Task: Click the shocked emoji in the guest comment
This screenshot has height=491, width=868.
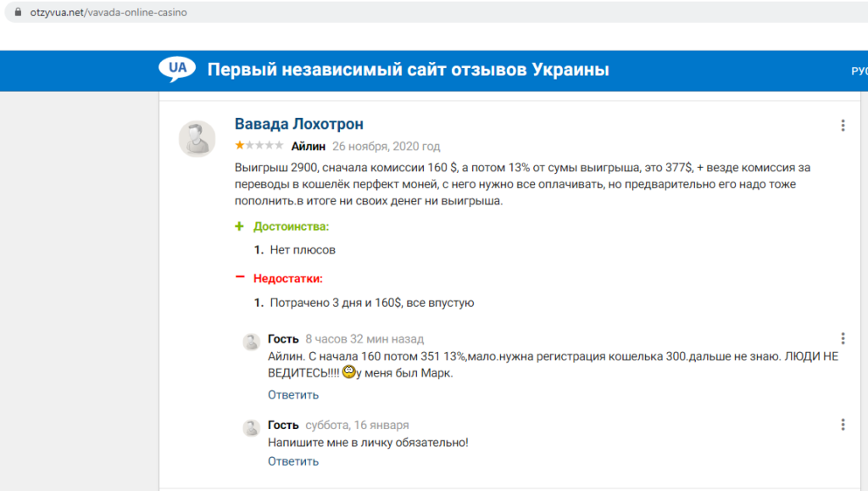Action: (348, 372)
